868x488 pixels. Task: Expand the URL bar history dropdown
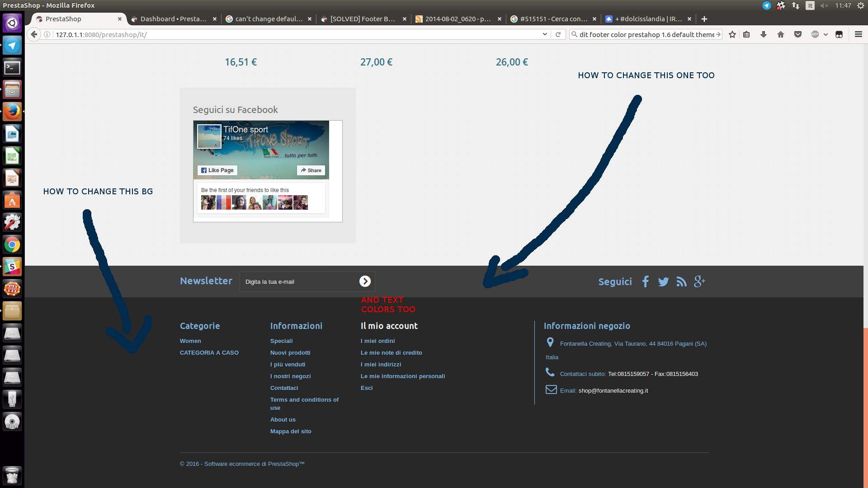tap(545, 34)
